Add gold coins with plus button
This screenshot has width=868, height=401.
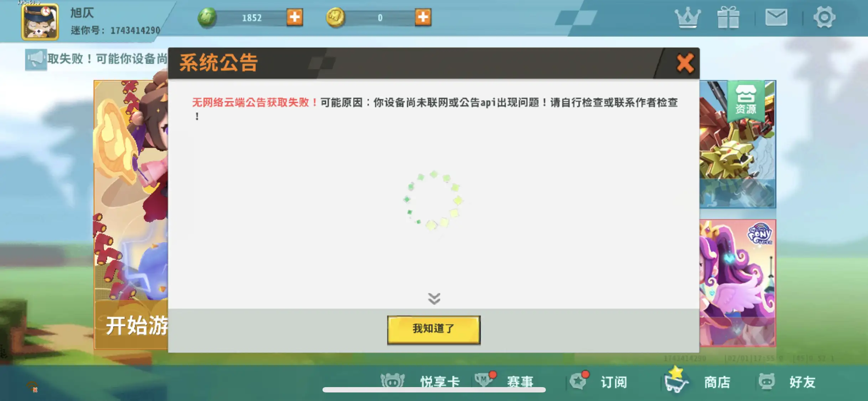[x=423, y=17]
